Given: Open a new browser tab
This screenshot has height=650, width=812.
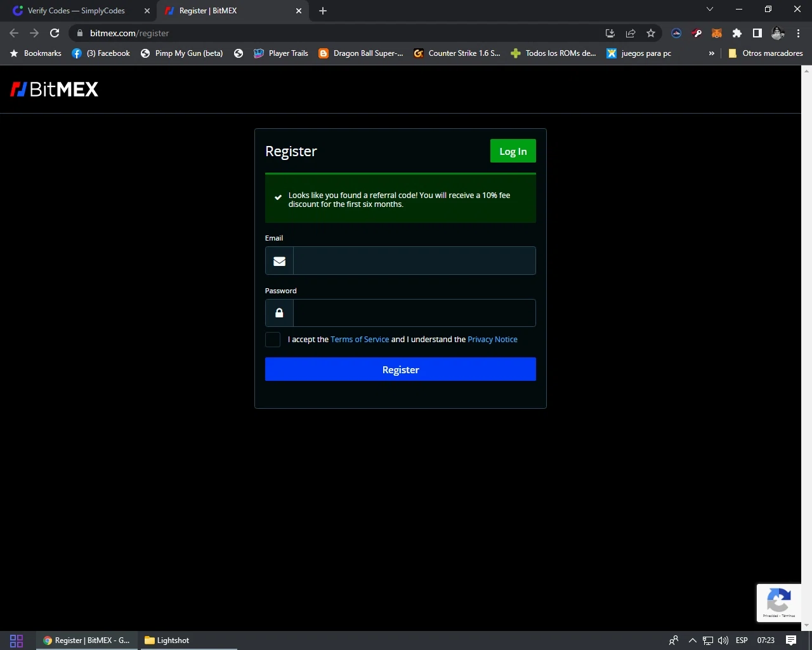Looking at the screenshot, I should point(323,11).
